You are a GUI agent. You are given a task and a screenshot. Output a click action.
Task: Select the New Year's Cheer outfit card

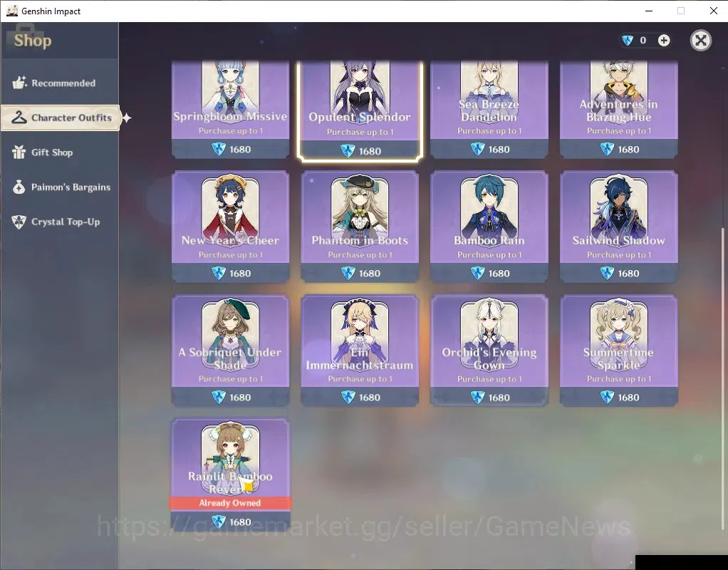[231, 227]
